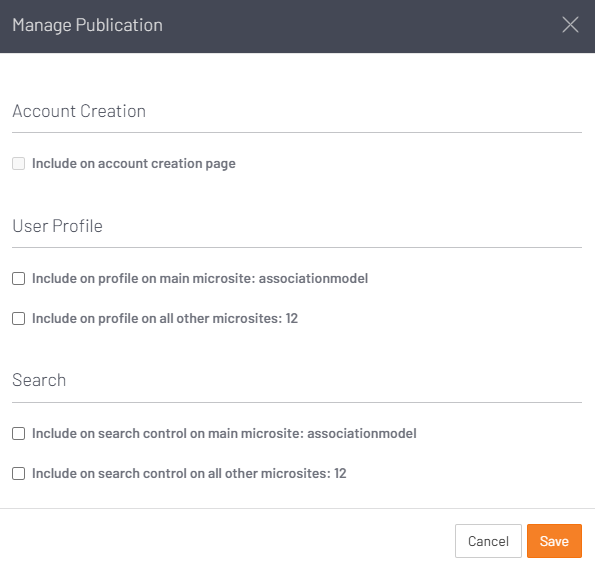This screenshot has width=595, height=570.
Task: Click the User Profile section heading
Action: click(57, 226)
